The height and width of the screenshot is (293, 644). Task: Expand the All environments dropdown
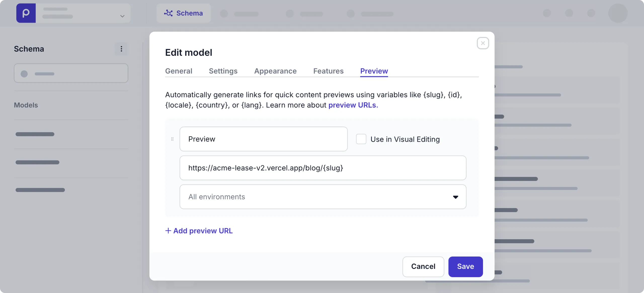323,197
